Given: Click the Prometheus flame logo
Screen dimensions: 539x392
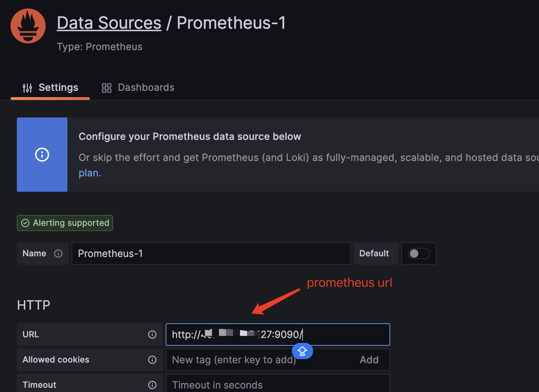Looking at the screenshot, I should (x=28, y=26).
